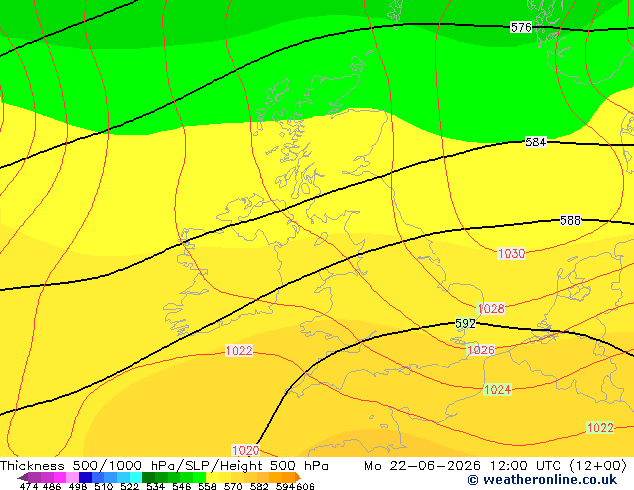
Task: Click the 584 height contour label
Action: click(x=536, y=142)
